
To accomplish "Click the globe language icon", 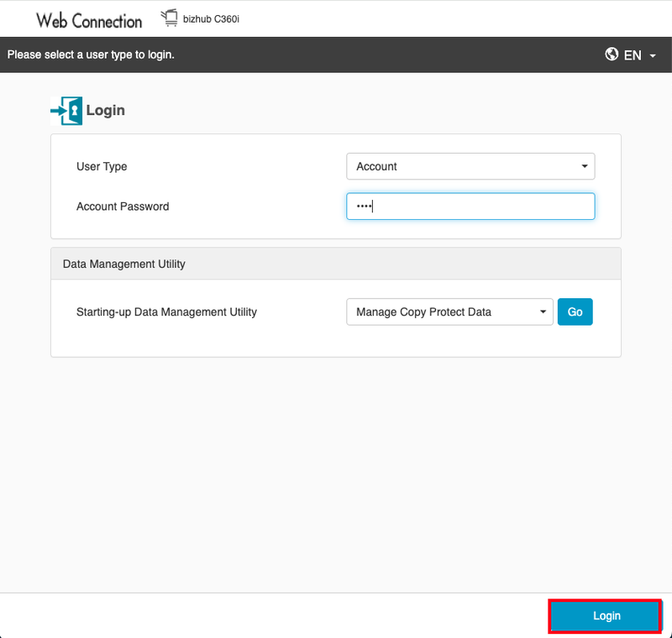I will tap(612, 55).
